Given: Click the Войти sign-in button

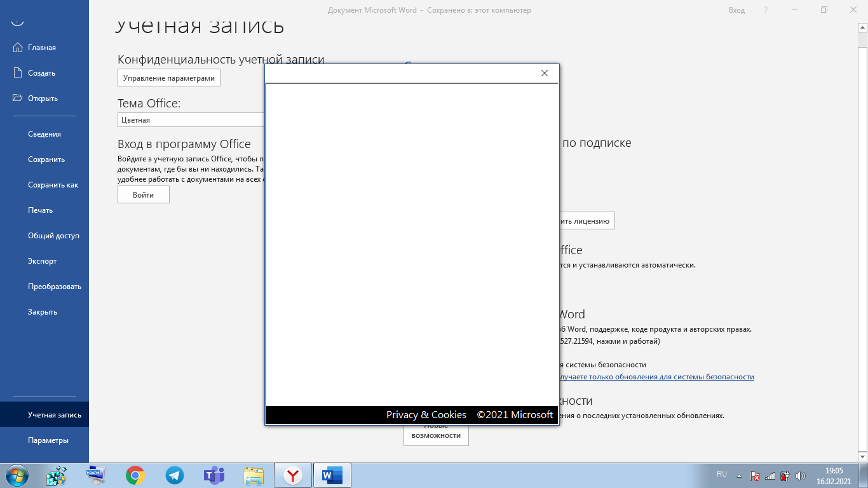Looking at the screenshot, I should [x=144, y=195].
